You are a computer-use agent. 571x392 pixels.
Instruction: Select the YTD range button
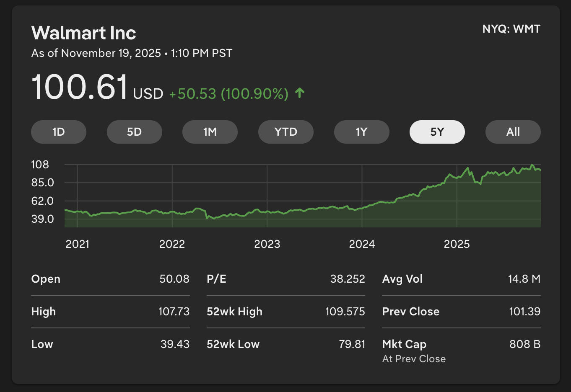(285, 132)
